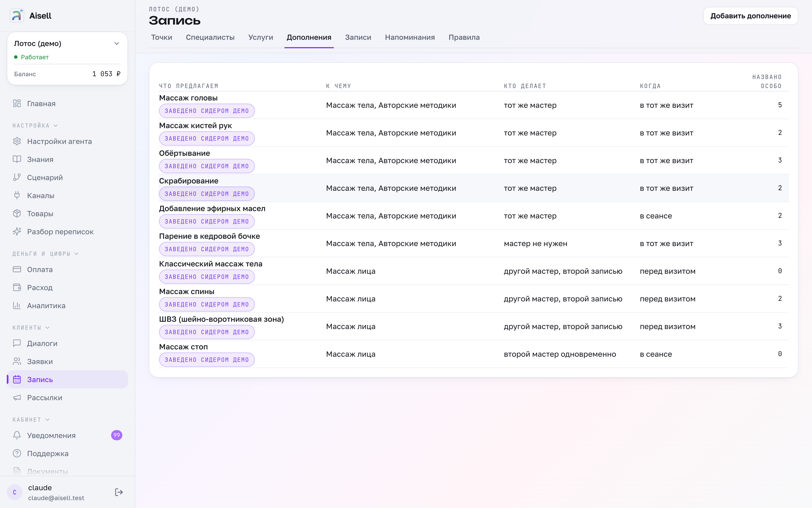Screen dimensions: 812x508
Task: Select the Скрабирование add-on row
Action: [474, 188]
